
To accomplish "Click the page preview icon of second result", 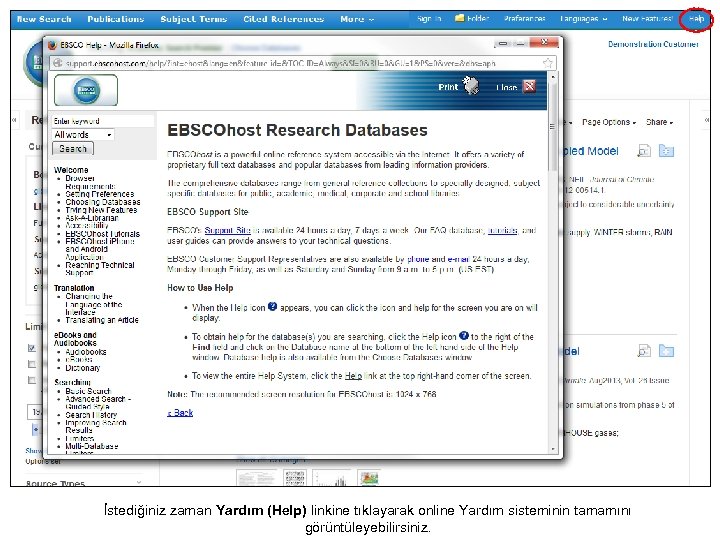I will [644, 351].
